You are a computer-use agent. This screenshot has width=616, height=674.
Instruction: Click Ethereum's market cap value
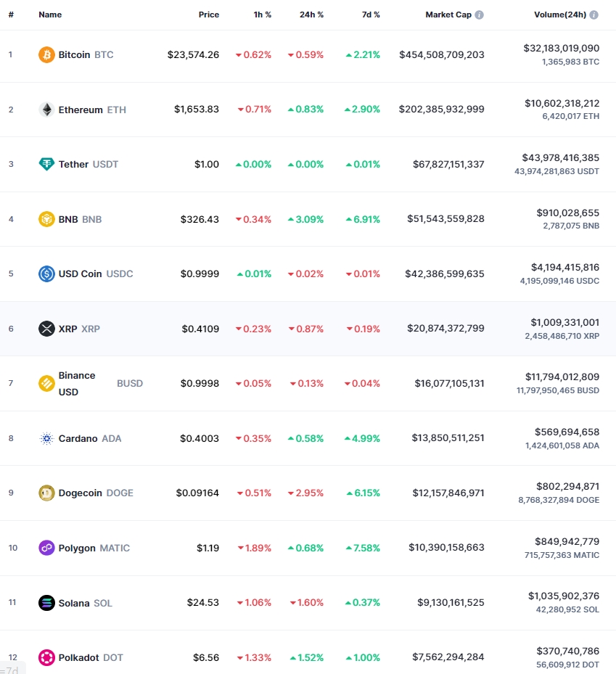tap(441, 109)
